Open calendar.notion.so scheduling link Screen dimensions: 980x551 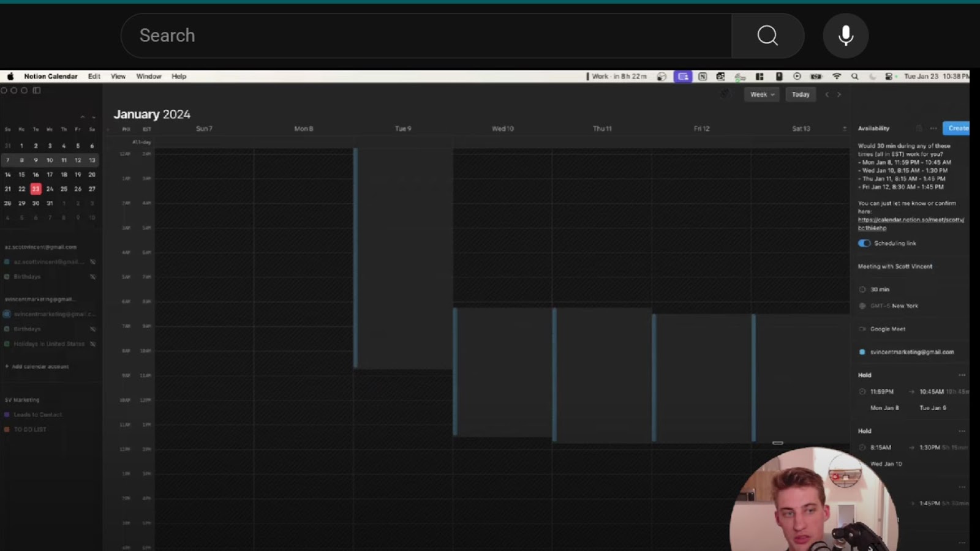tap(911, 223)
